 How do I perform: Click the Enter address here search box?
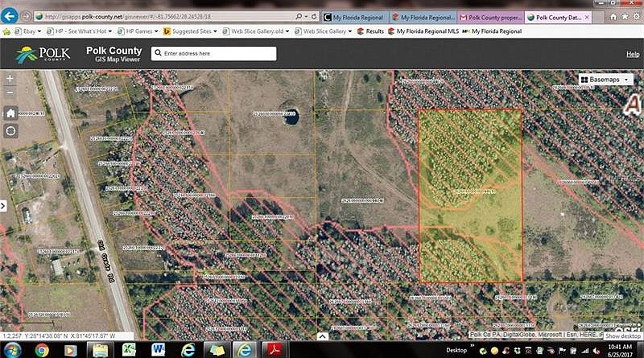pyautogui.click(x=213, y=53)
